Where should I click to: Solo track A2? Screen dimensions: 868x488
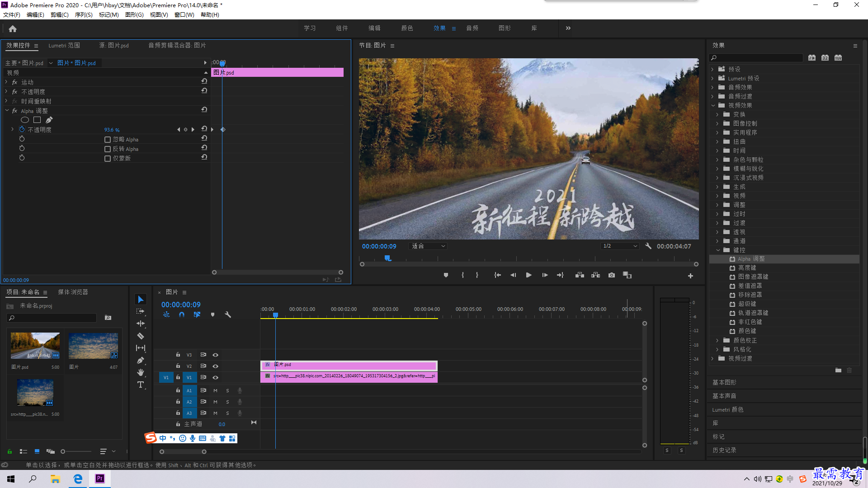point(227,402)
